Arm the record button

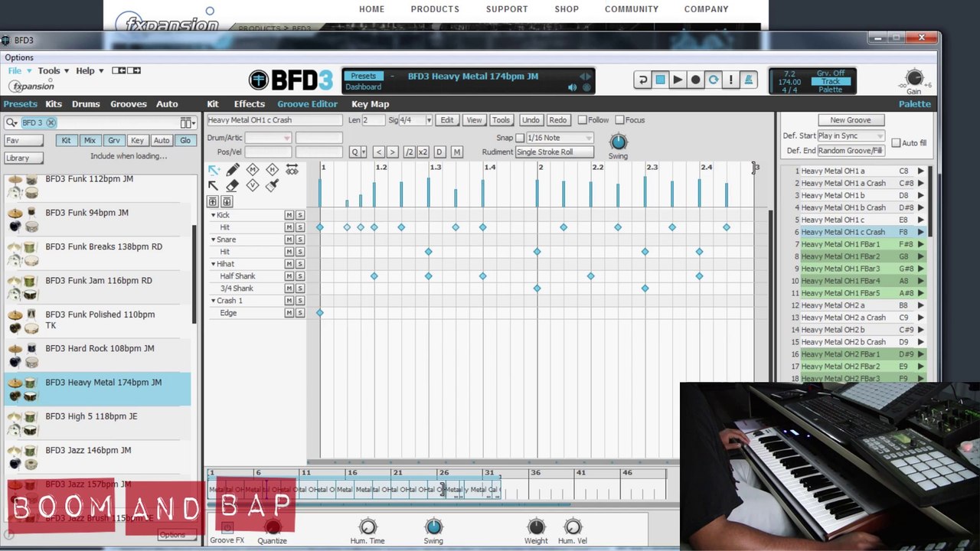695,80
